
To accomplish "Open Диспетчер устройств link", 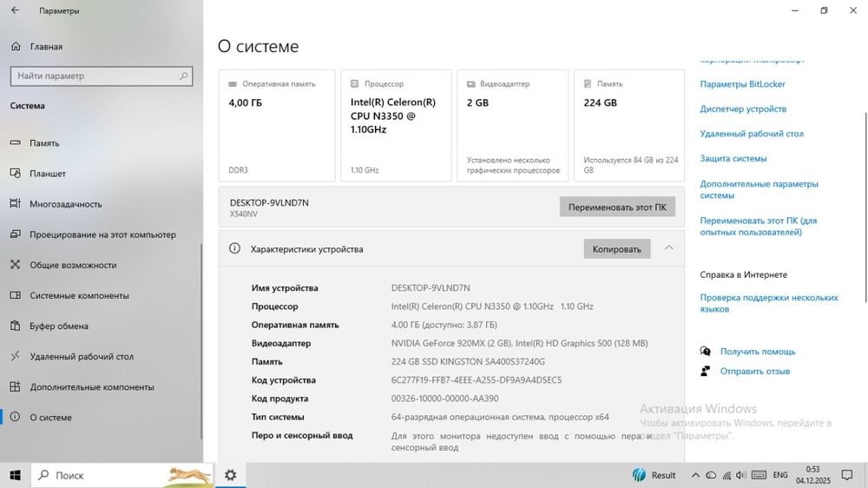I will click(743, 109).
